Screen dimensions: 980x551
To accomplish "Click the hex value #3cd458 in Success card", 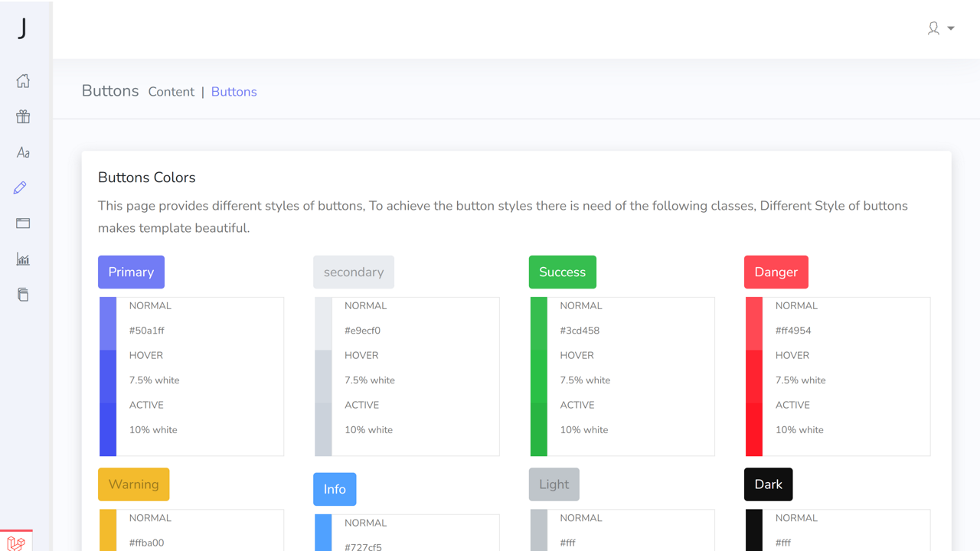I will (580, 330).
